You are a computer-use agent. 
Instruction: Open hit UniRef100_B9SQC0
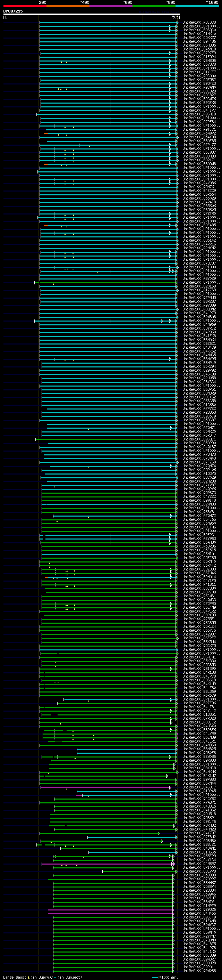coord(199,30)
